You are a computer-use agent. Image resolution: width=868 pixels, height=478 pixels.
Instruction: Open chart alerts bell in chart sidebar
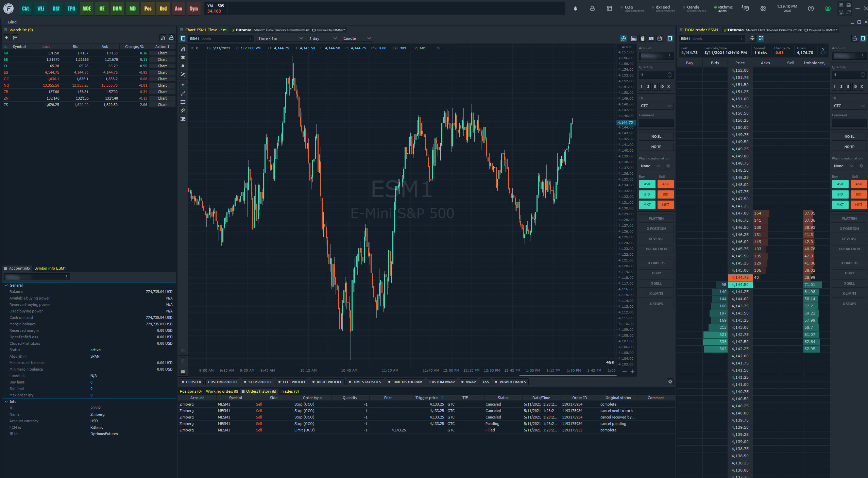point(183,66)
